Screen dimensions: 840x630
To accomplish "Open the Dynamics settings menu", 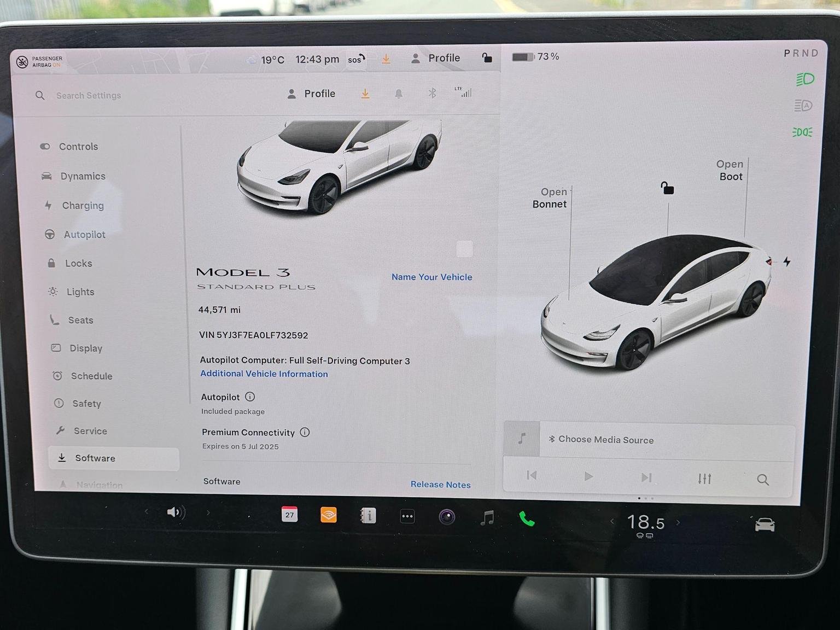I will pos(73,176).
